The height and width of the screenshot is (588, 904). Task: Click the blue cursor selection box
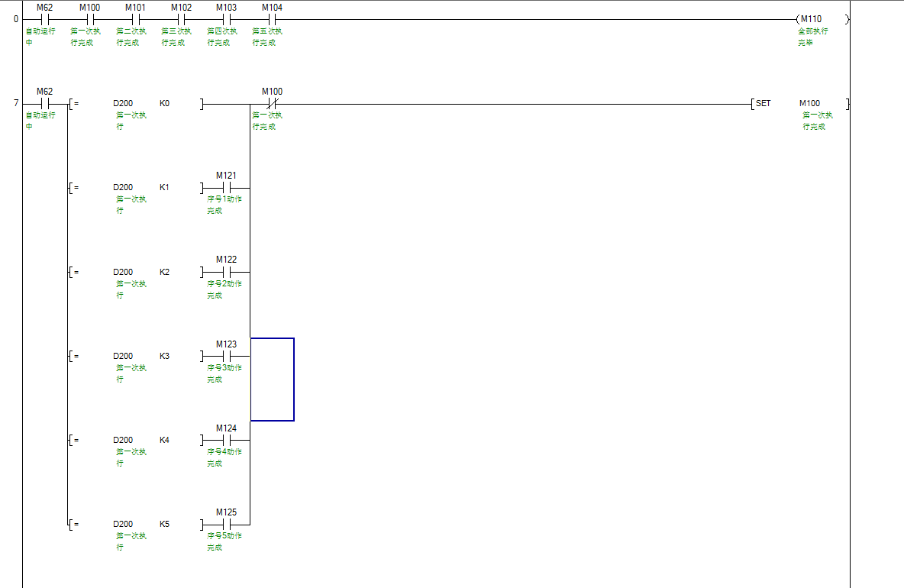pos(272,380)
